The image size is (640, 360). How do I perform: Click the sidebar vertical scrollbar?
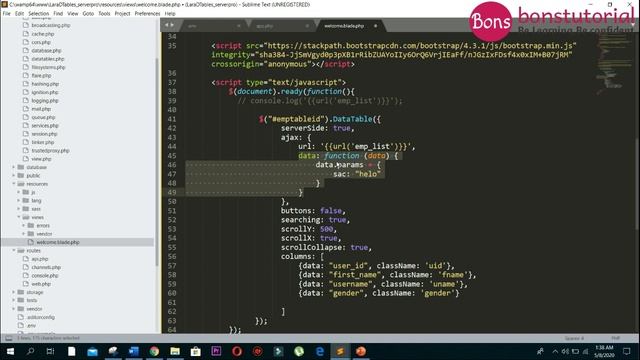[157, 161]
